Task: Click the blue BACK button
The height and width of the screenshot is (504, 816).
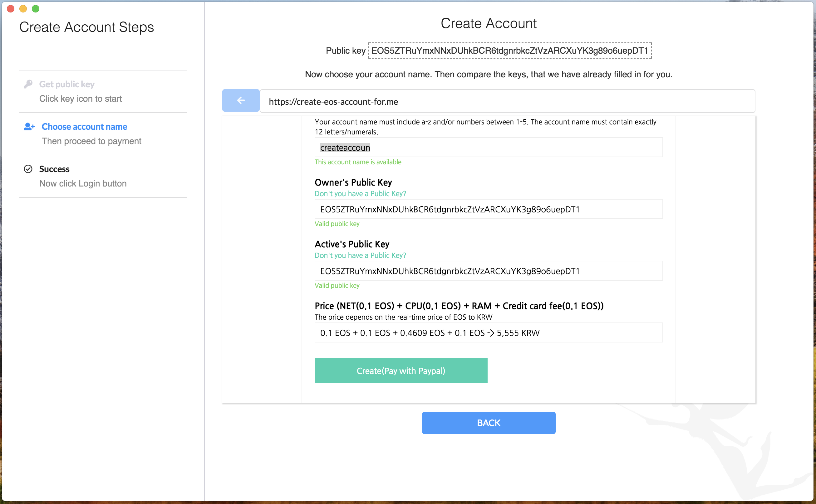Action: tap(489, 423)
